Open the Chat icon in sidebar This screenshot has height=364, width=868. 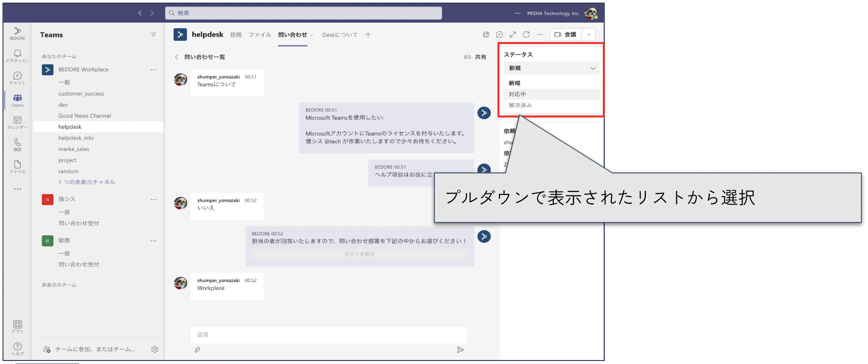[x=18, y=78]
